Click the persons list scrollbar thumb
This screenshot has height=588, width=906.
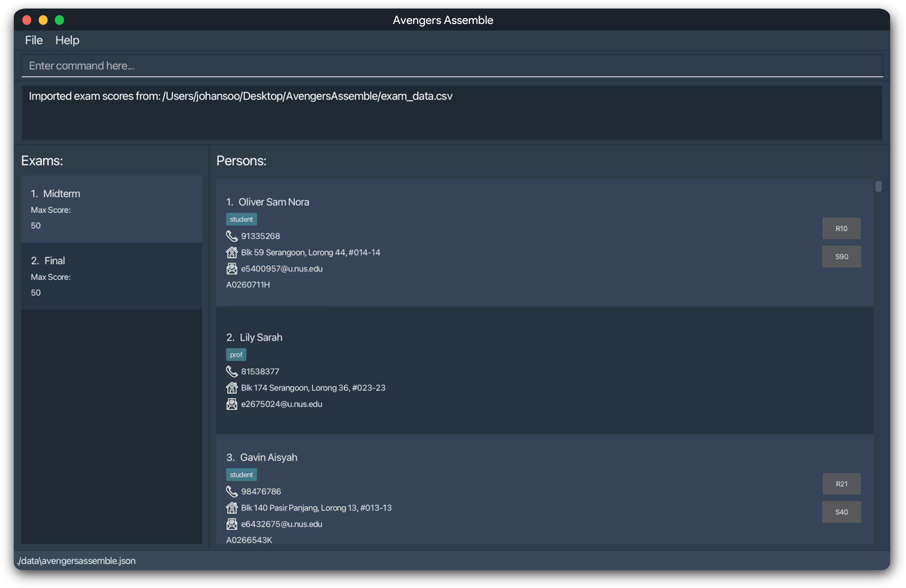point(878,186)
